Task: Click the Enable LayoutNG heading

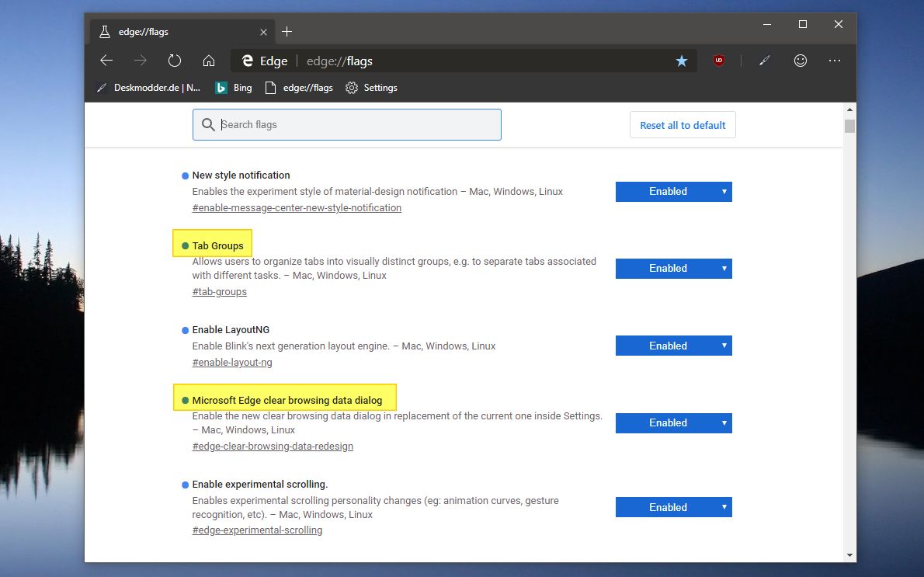Action: coord(231,329)
